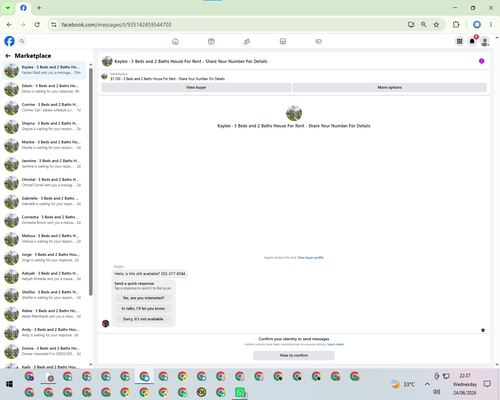Show hidden system tray icons chevron
This screenshot has width=500, height=400.
pos(427,384)
